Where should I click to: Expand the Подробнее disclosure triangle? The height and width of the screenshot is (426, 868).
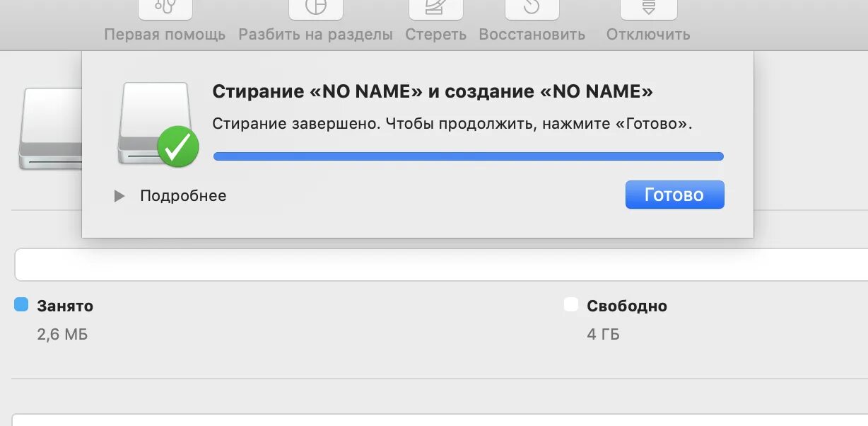[119, 196]
